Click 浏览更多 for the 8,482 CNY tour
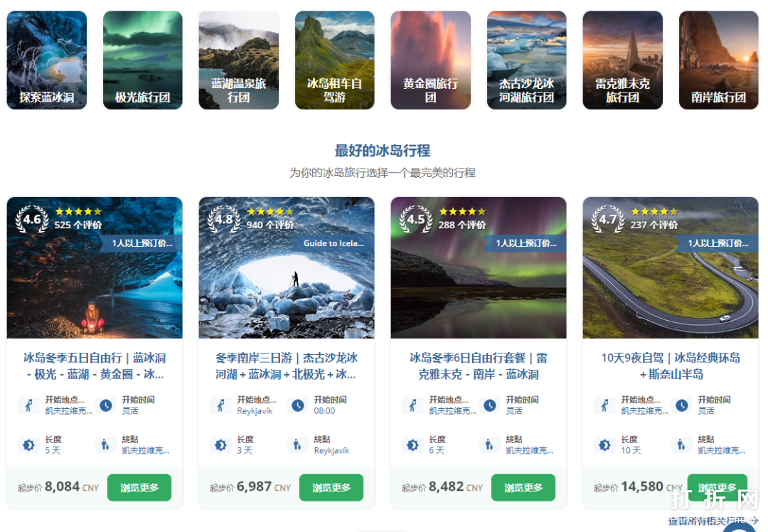 click(523, 487)
